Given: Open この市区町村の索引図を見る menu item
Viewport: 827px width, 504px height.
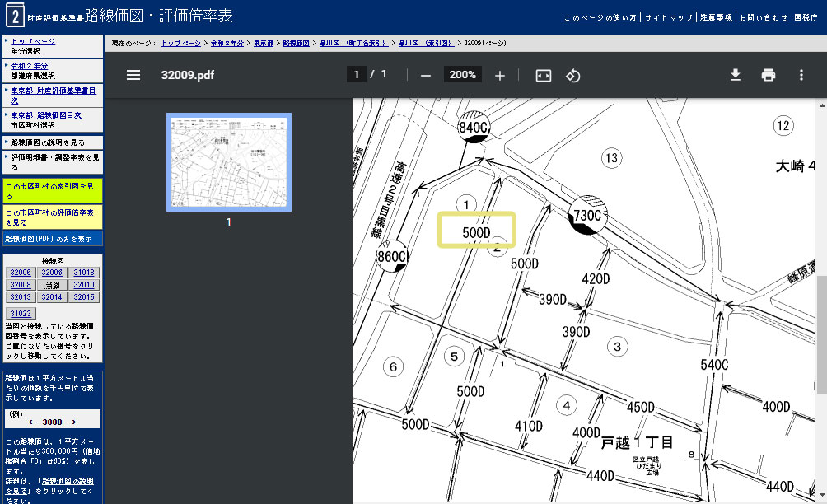Looking at the screenshot, I should [52, 190].
